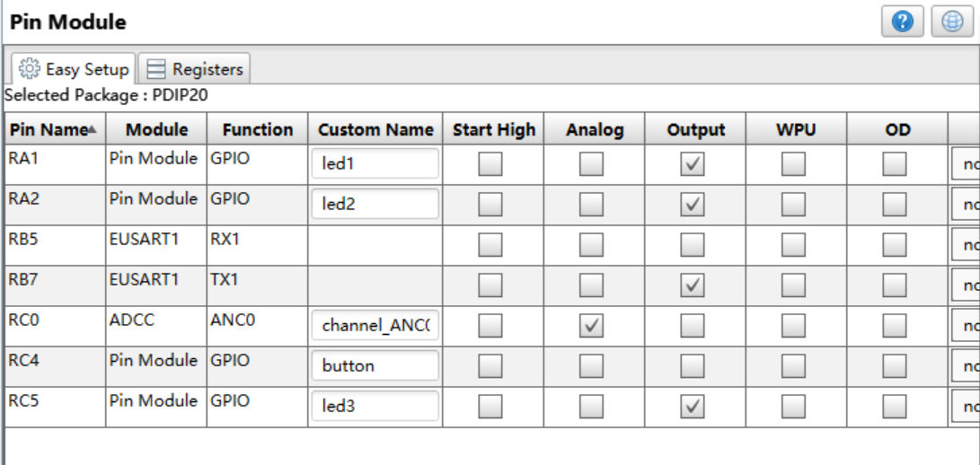Image resolution: width=980 pixels, height=465 pixels.
Task: Open the IOC dropdown for RB5
Action: [966, 245]
